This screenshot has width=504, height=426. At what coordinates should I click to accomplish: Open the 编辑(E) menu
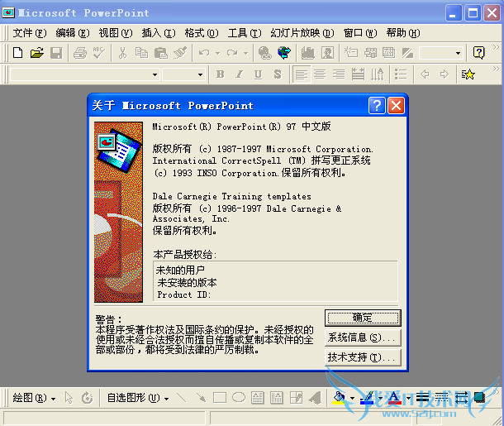click(73, 33)
